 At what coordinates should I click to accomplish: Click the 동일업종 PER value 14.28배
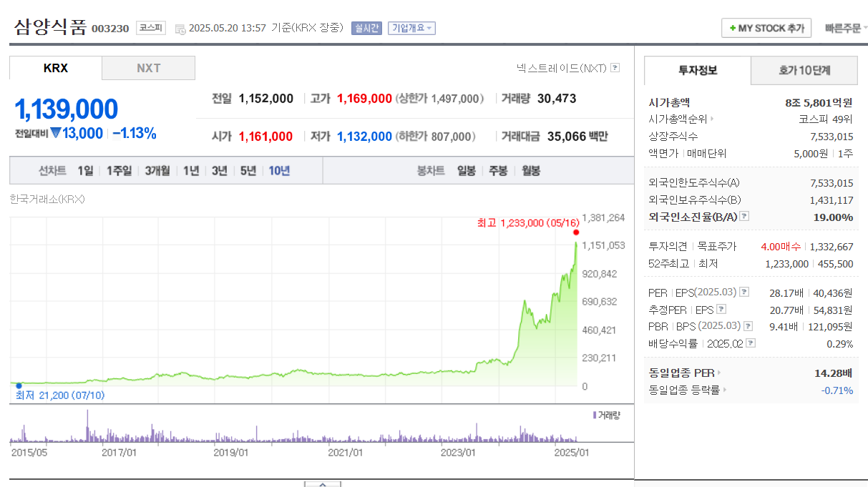[833, 373]
